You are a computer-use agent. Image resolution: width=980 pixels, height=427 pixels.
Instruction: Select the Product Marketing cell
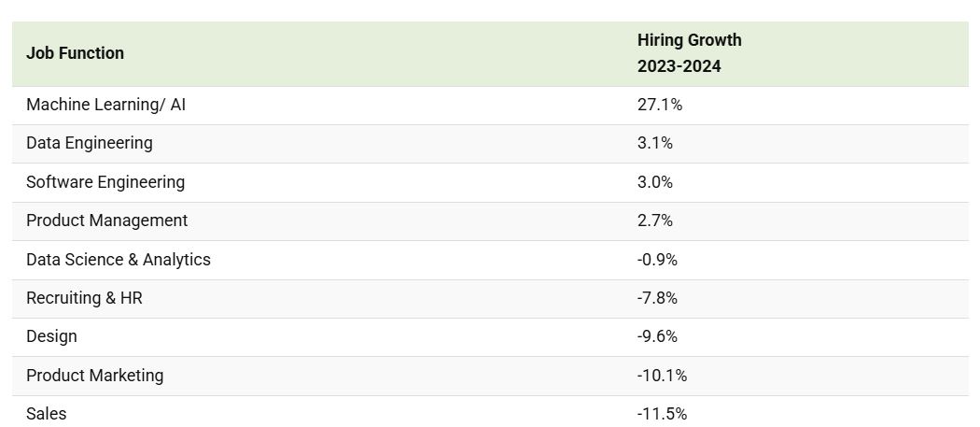pyautogui.click(x=94, y=375)
